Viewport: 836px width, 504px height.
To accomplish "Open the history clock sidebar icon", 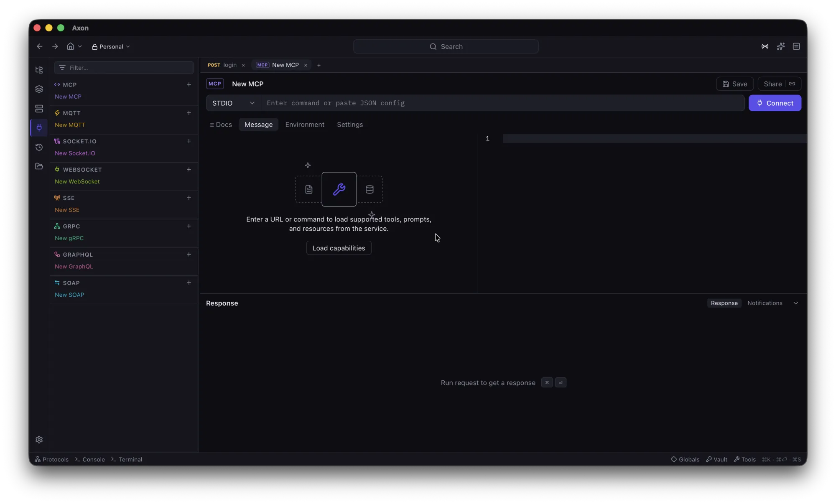I will pyautogui.click(x=39, y=147).
